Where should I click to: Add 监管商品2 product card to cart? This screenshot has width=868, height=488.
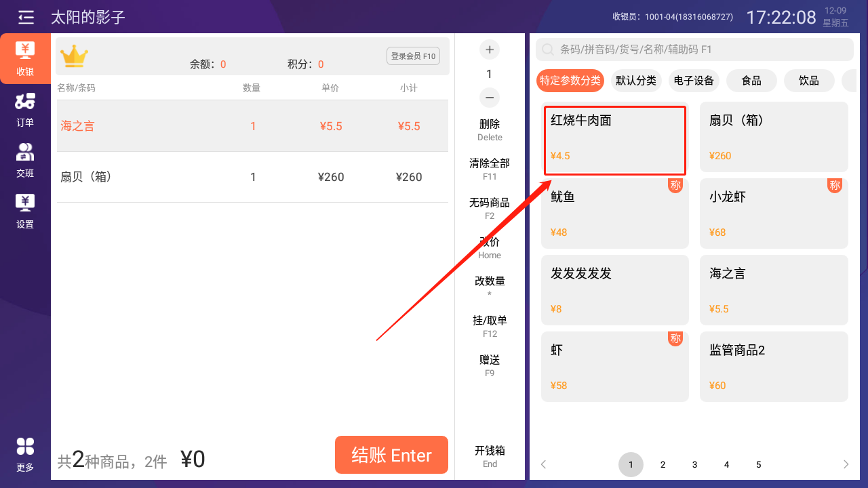click(x=774, y=367)
